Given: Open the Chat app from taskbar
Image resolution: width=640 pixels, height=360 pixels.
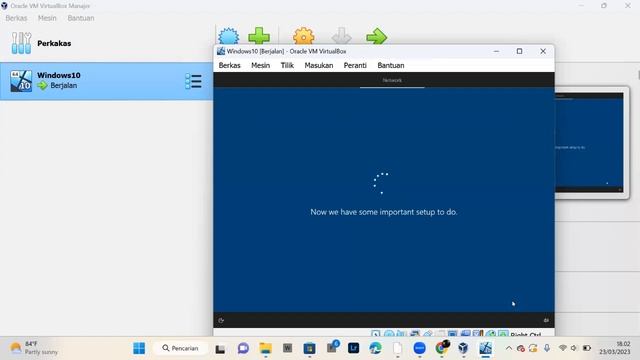Looking at the screenshot, I should pos(243,348).
